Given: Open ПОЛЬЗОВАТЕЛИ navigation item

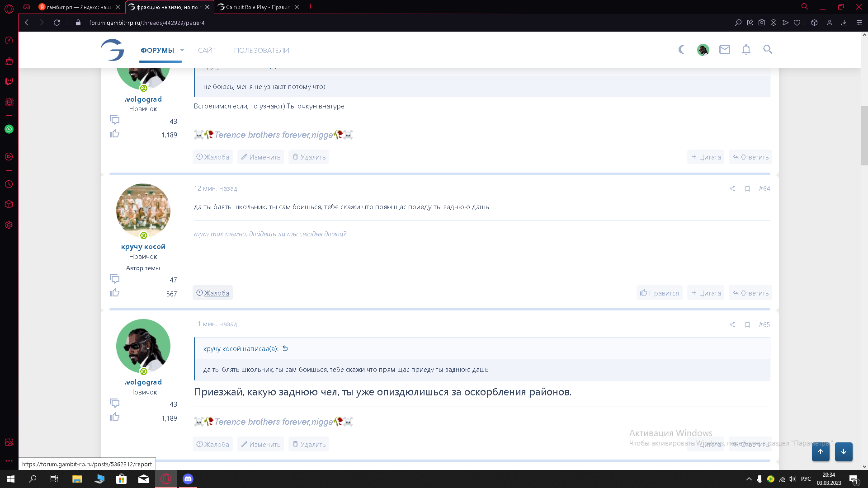Looking at the screenshot, I should pos(261,51).
